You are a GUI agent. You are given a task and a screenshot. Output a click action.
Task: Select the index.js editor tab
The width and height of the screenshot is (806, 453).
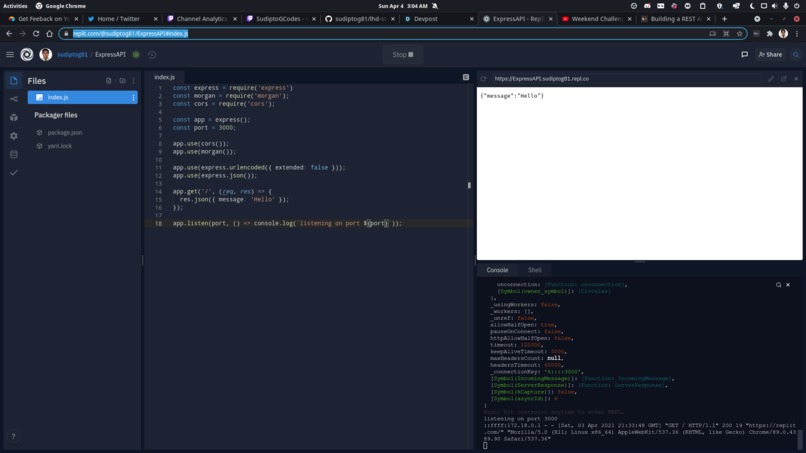pyautogui.click(x=164, y=77)
